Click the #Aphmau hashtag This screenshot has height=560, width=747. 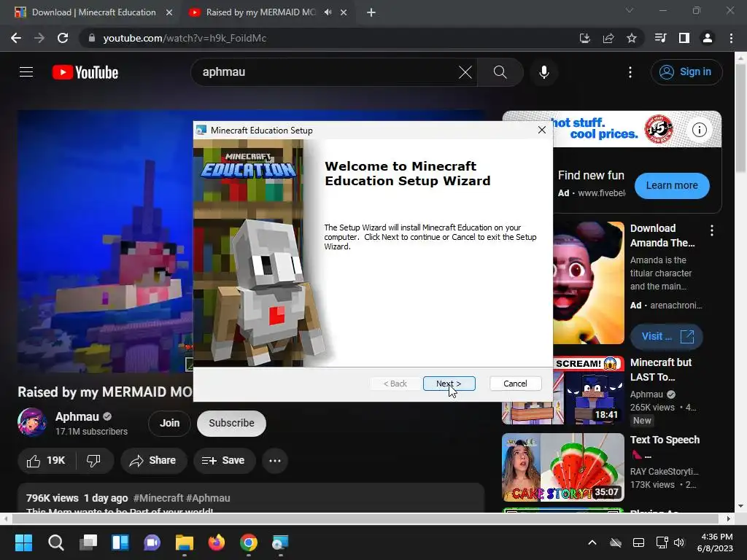pyautogui.click(x=208, y=498)
